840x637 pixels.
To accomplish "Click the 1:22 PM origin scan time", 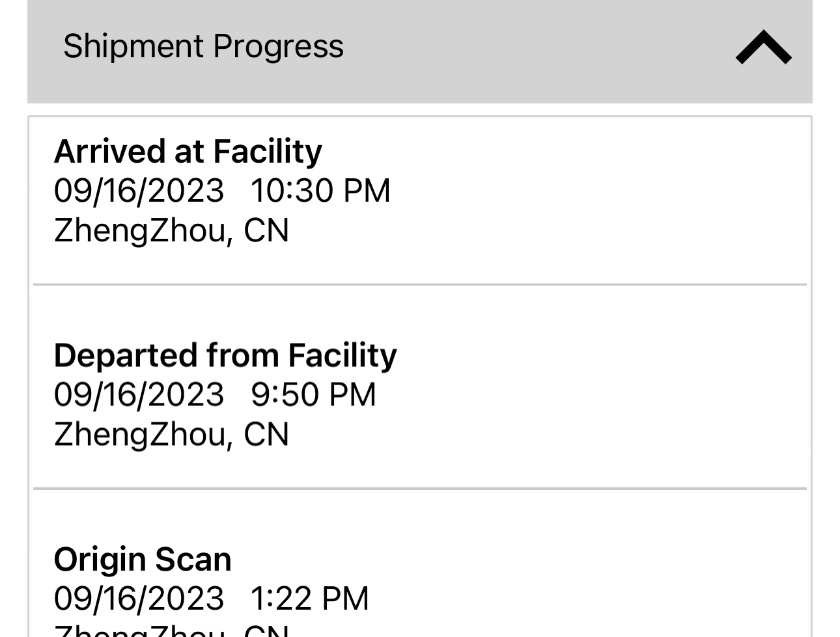I will 309,598.
